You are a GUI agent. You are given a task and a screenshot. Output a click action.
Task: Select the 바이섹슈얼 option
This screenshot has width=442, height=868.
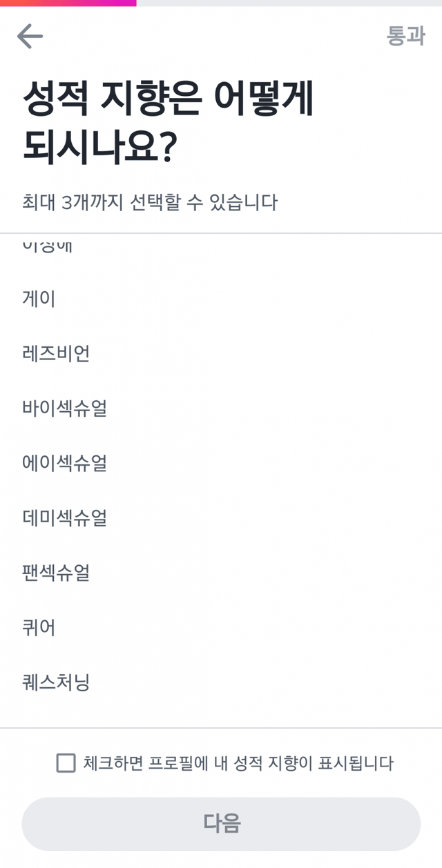tap(64, 408)
